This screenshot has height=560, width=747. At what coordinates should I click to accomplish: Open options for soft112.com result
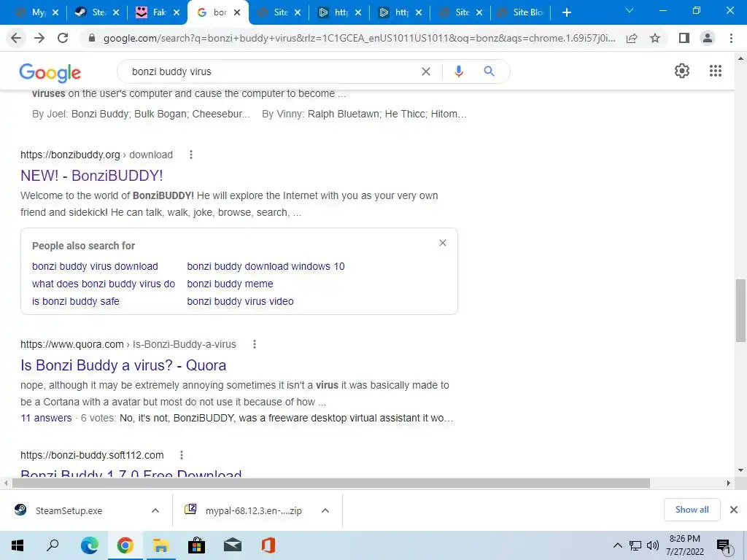(182, 455)
